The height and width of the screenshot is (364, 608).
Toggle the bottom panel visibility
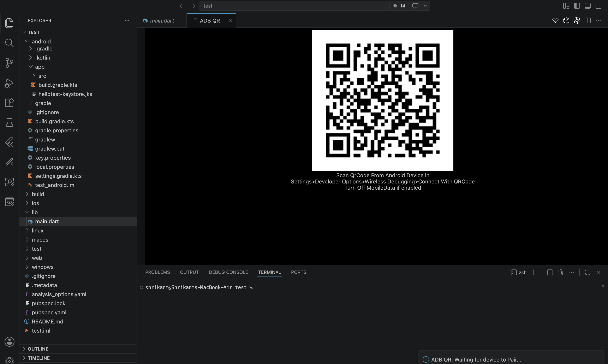(588, 6)
